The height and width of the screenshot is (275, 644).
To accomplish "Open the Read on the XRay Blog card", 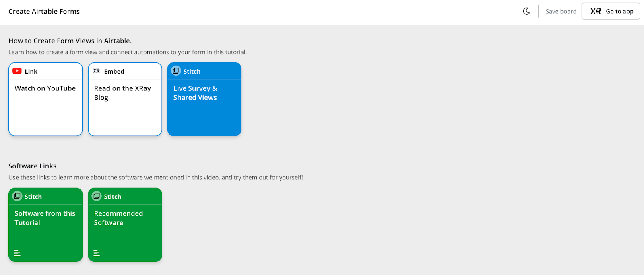I will click(x=125, y=99).
